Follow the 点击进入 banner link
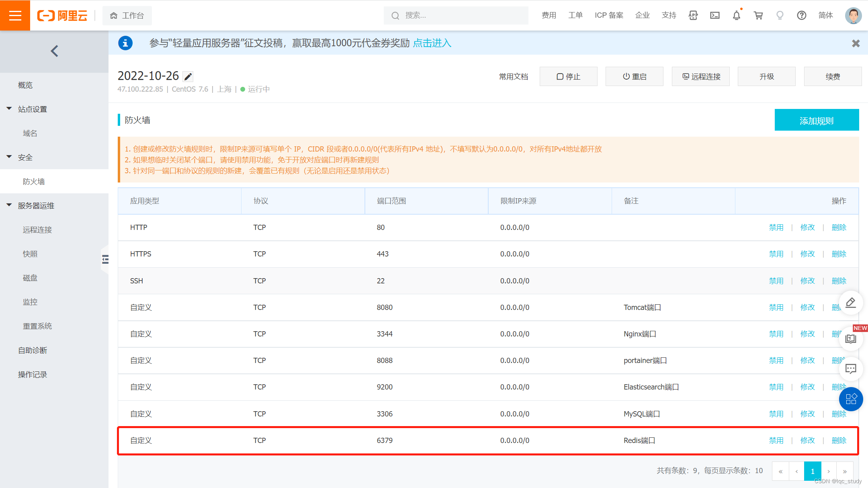The width and height of the screenshot is (868, 488). [432, 43]
